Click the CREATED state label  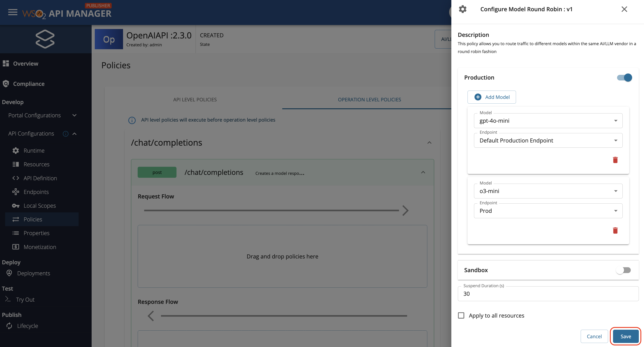(212, 35)
